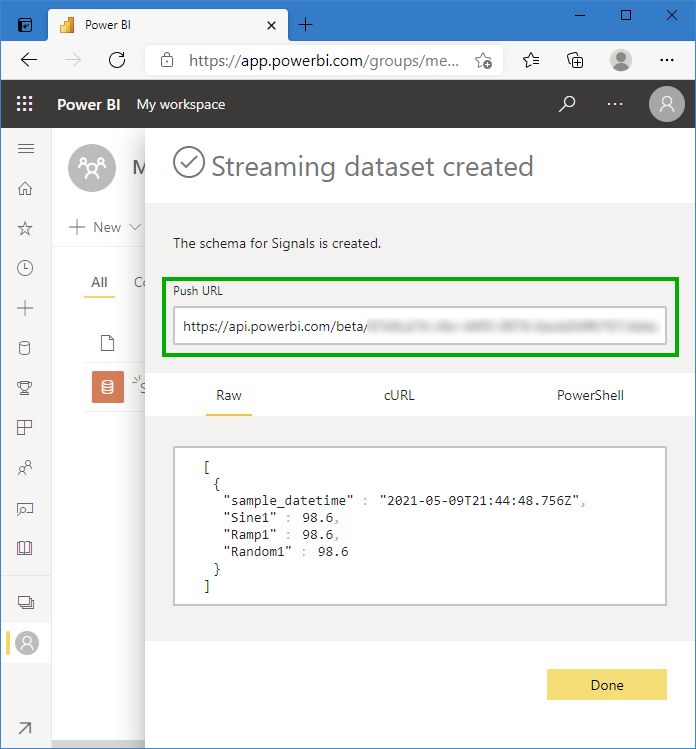
Task: Open browser Settings and more menu
Action: coord(666,60)
